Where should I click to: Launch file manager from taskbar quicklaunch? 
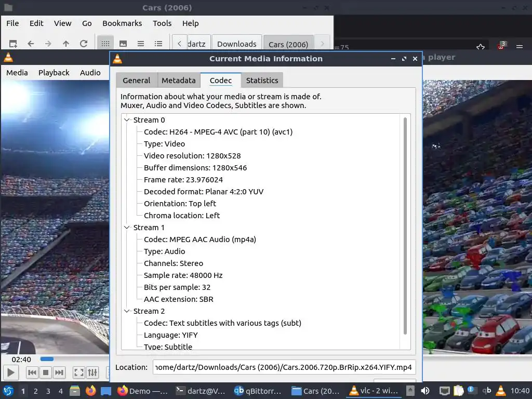pos(75,391)
